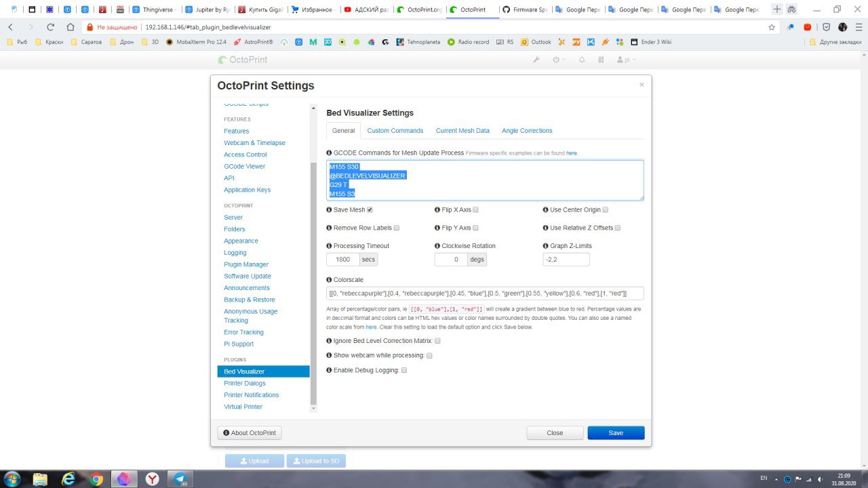The image size is (868, 488).
Task: Enable the Flip X Axis checkbox
Action: [x=475, y=210]
